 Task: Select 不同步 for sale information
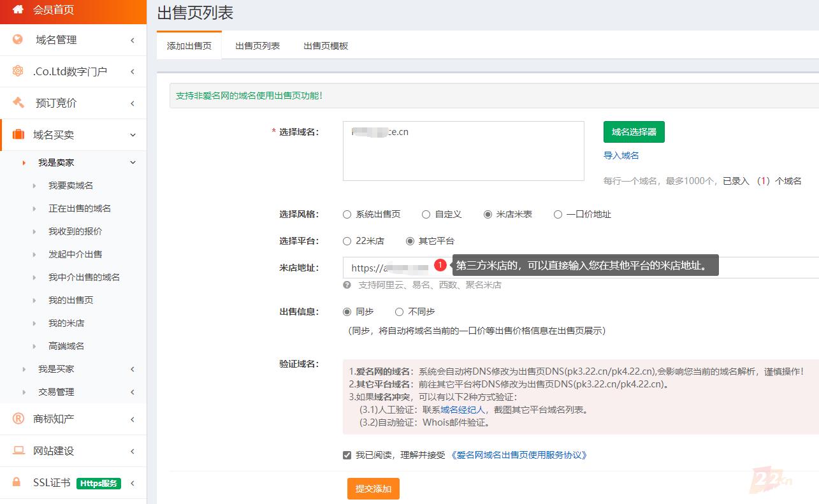pos(400,312)
